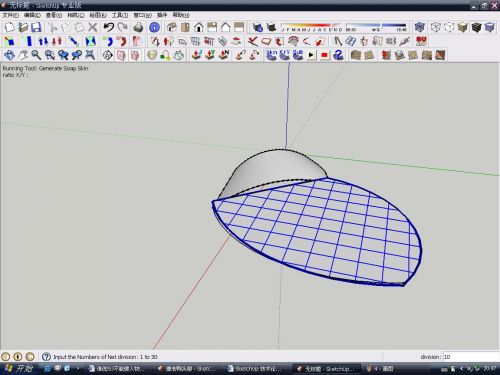Click the division value input field
The image size is (500, 375).
[x=471, y=357]
